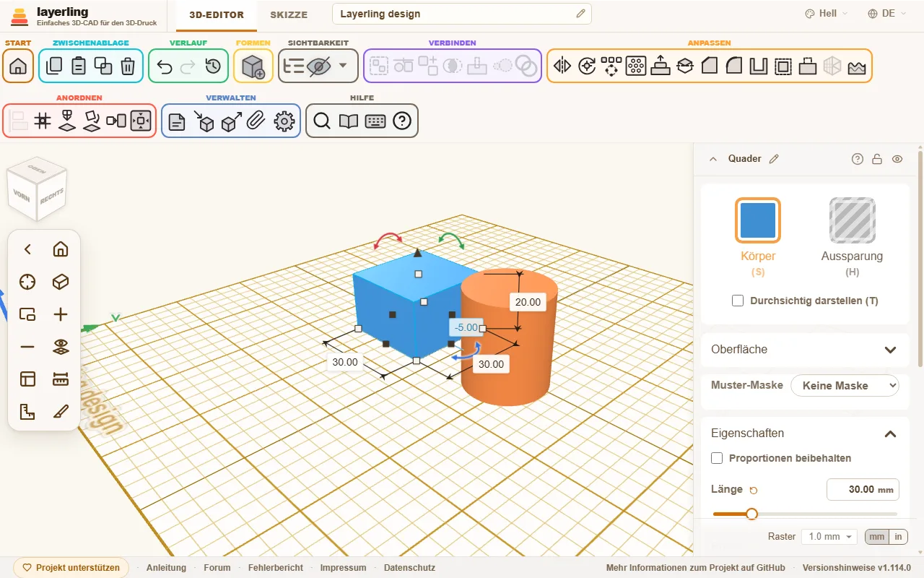Screen dimensions: 924x578
Task: Open the settings gear in Verwalten
Action: 284,121
